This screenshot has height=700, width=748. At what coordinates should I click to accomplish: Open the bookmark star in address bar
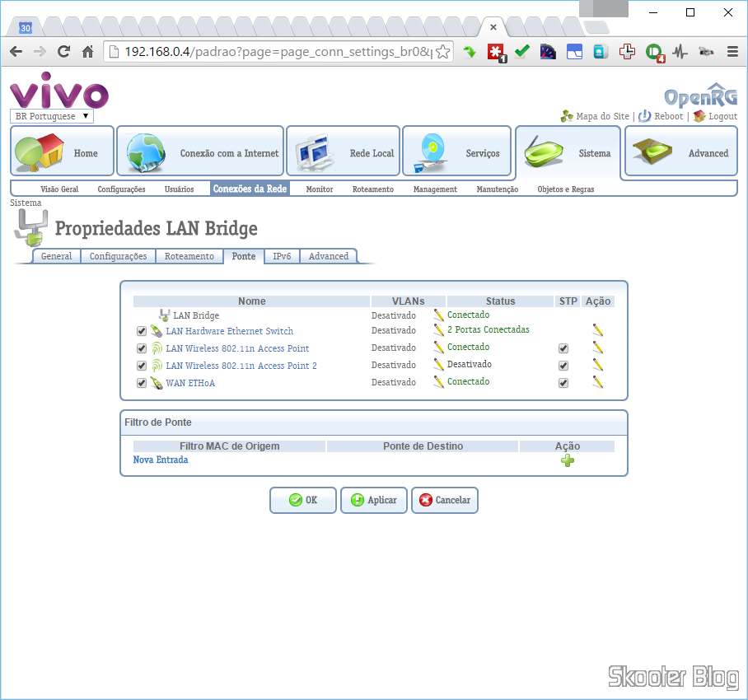[442, 51]
